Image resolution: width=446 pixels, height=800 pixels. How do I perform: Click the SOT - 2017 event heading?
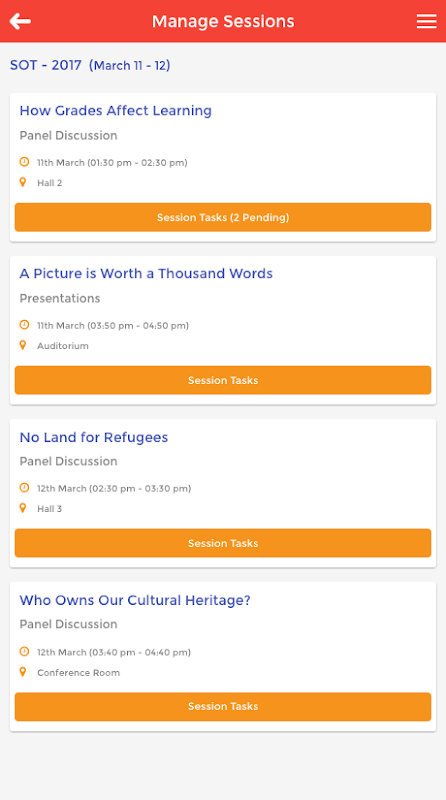[x=90, y=65]
